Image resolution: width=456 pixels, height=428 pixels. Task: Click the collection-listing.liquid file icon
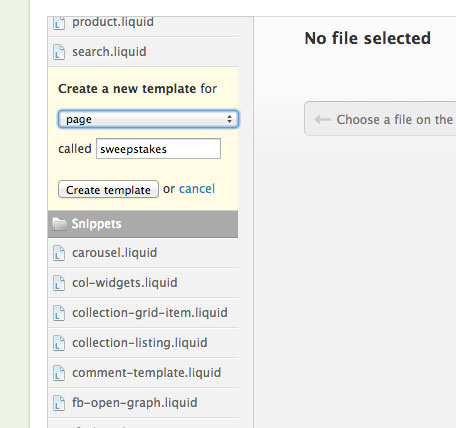(x=59, y=343)
